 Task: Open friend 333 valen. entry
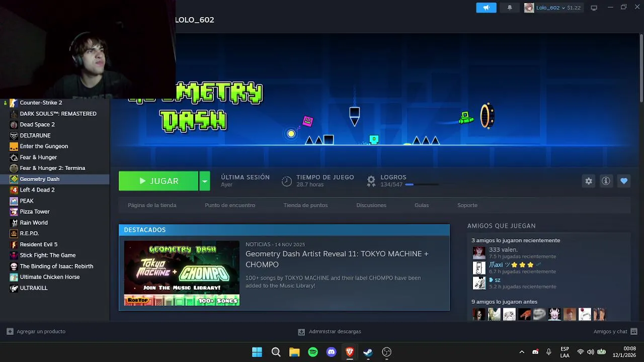point(514,253)
